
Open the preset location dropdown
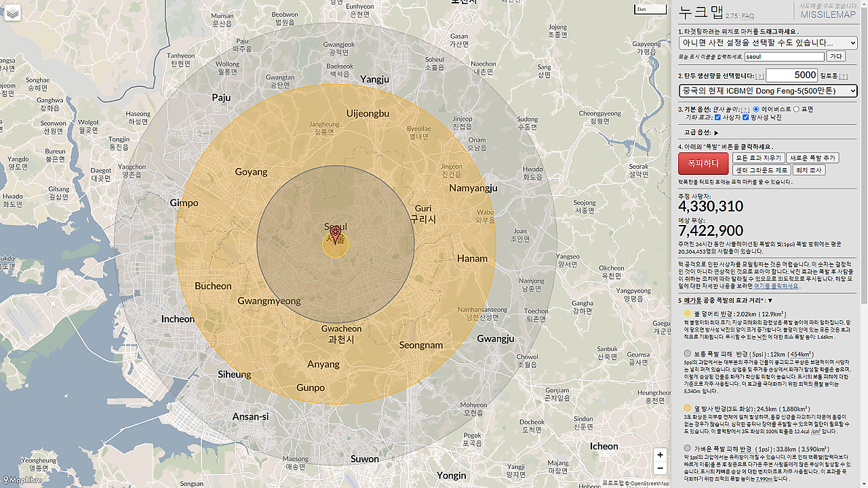point(768,43)
